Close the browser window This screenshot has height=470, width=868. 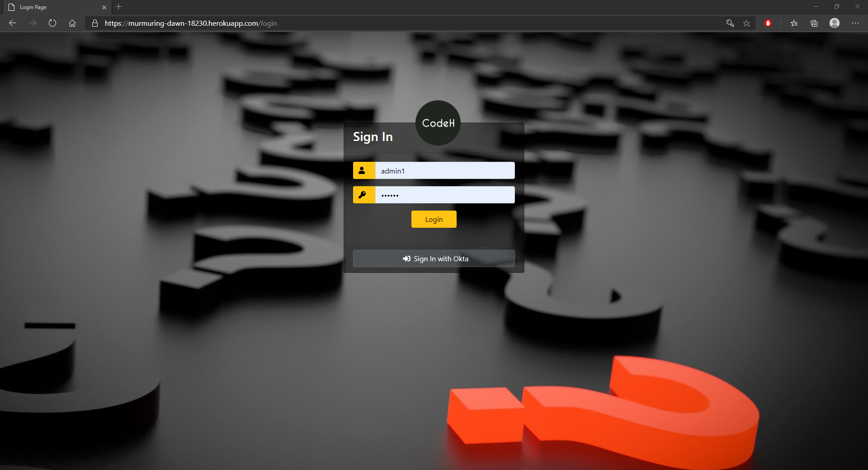point(858,7)
